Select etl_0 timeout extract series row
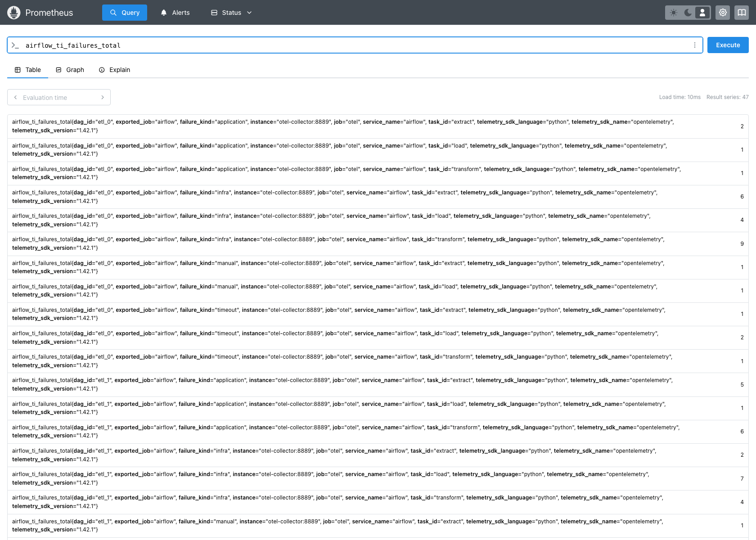This screenshot has width=756, height=540. (x=378, y=314)
